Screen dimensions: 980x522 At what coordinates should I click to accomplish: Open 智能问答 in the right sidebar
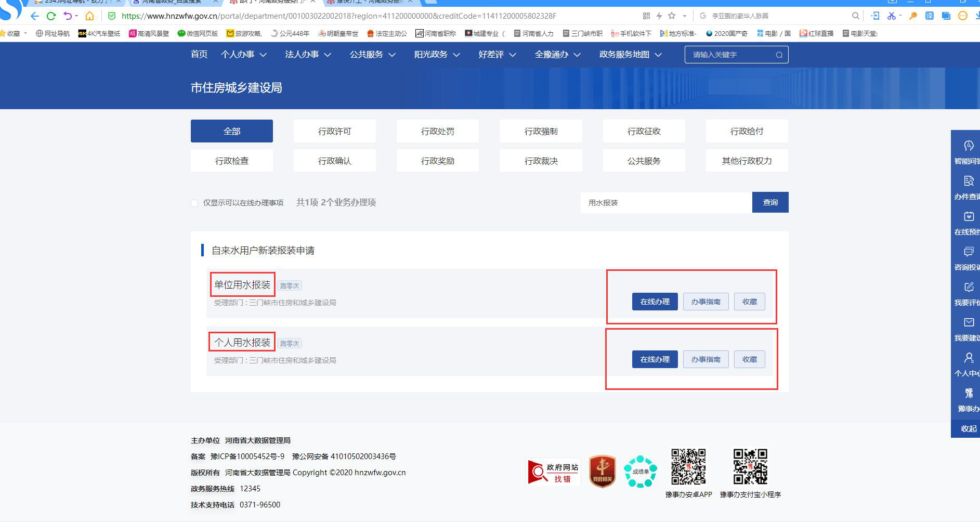968,152
